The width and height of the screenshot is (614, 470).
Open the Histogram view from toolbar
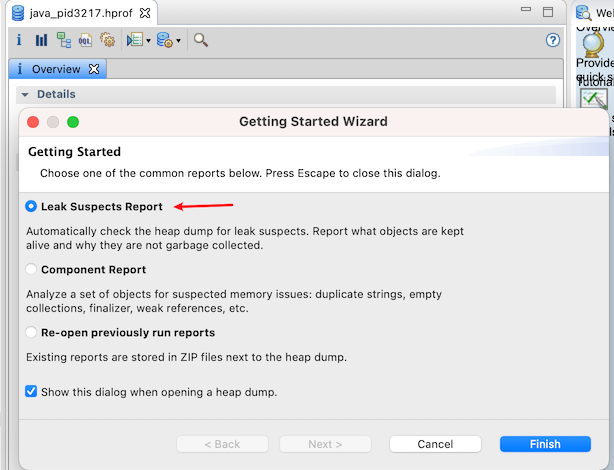pyautogui.click(x=41, y=40)
